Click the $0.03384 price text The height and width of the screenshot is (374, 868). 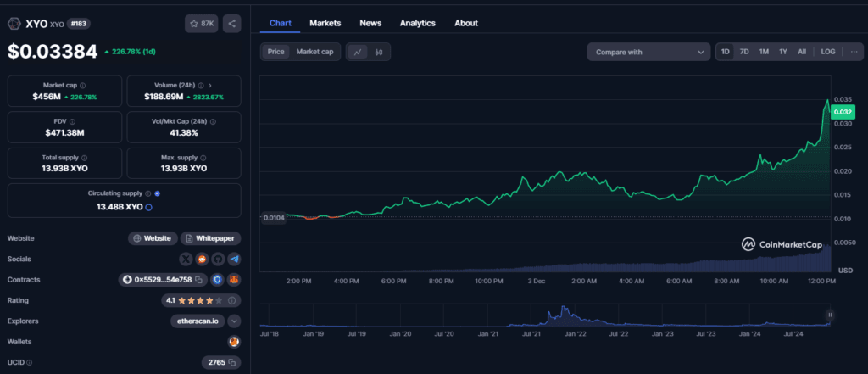[x=53, y=52]
